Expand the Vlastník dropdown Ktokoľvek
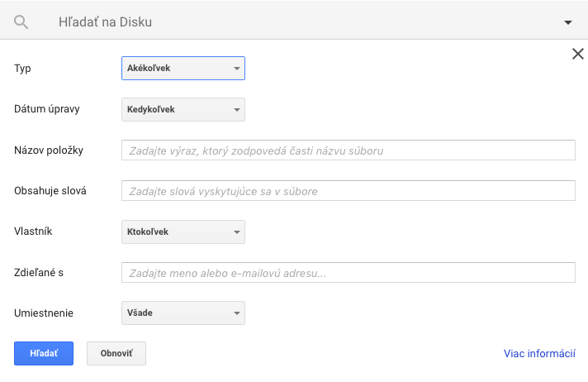This screenshot has height=382, width=588. 183,232
